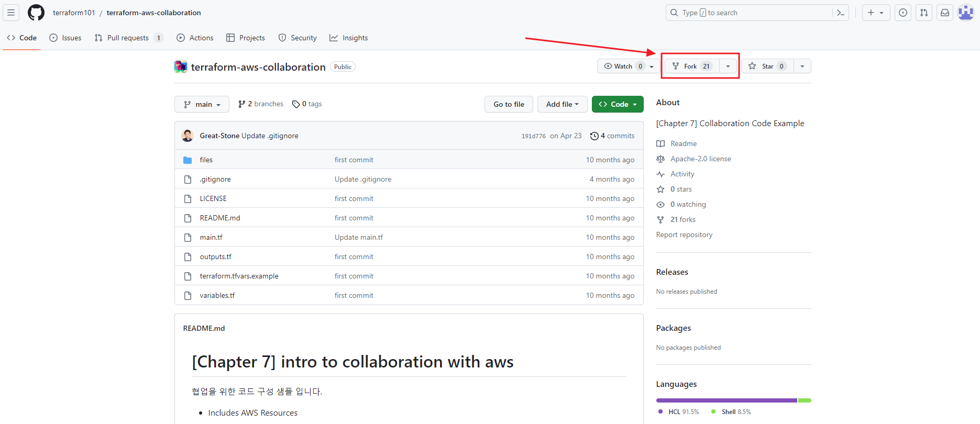
Task: Open the pull requests icon in header
Action: [x=924, y=13]
